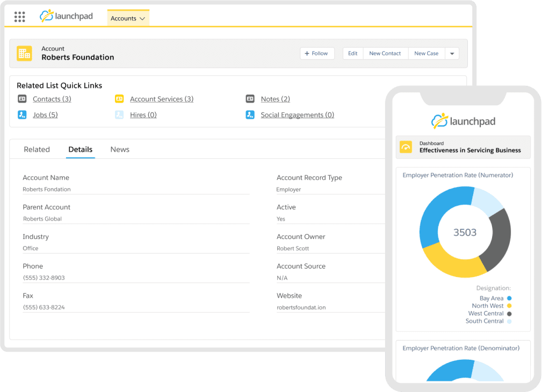This screenshot has height=392, width=542.
Task: Click the Employer Penetration Rate (Denominator) heading
Action: 461,348
